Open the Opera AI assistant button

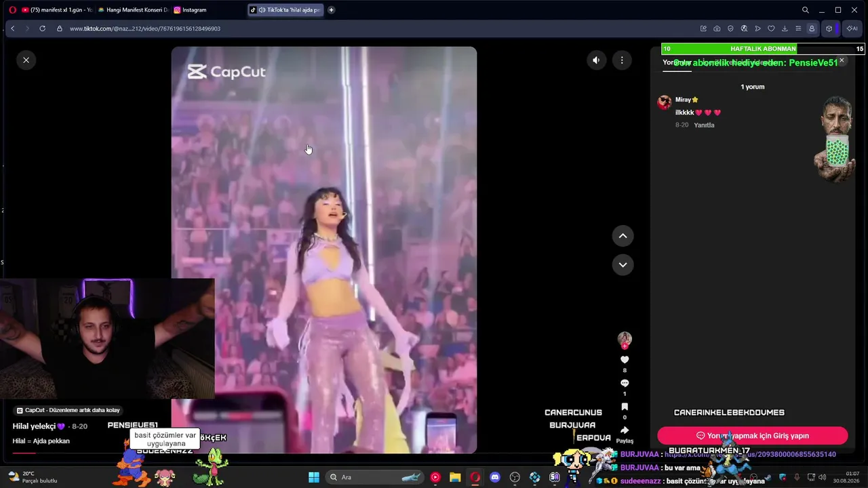click(x=851, y=28)
